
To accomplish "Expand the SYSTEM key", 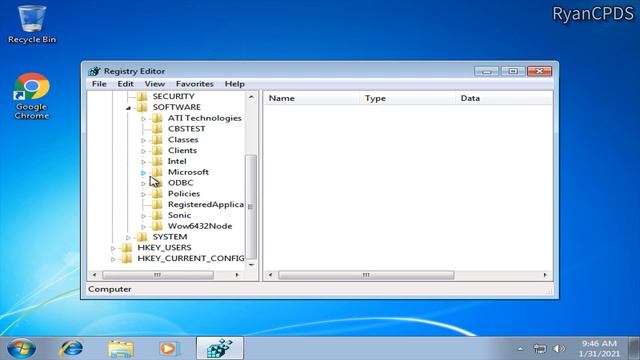I will point(128,238).
